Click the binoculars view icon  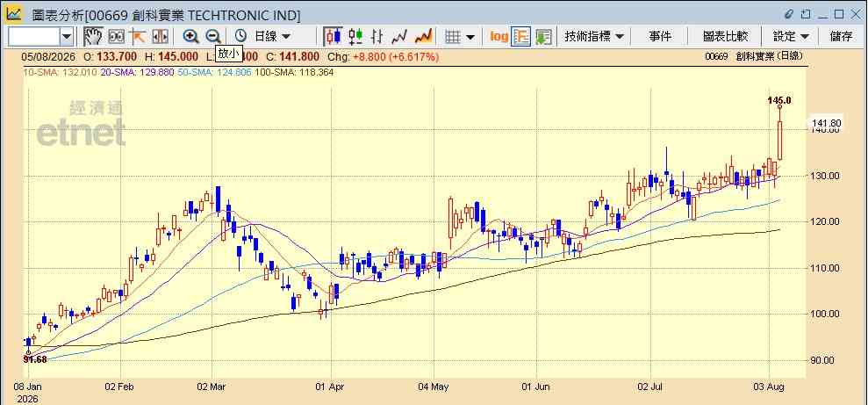click(116, 37)
